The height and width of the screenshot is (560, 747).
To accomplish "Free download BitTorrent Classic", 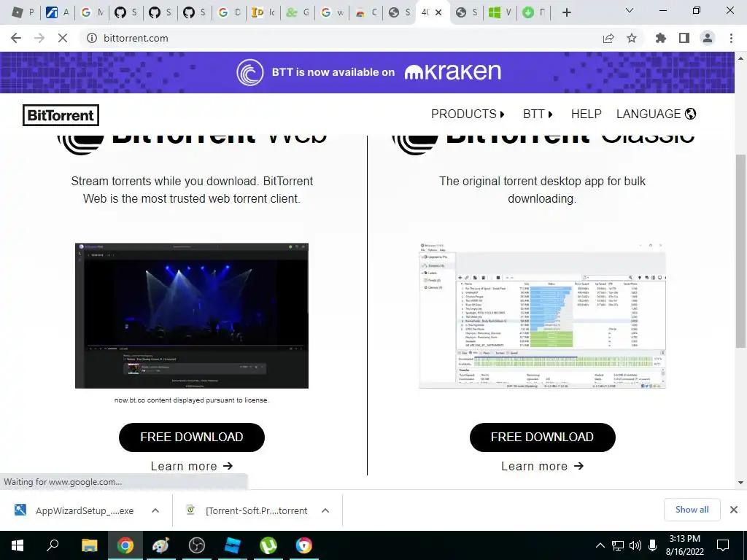I will (x=542, y=437).
